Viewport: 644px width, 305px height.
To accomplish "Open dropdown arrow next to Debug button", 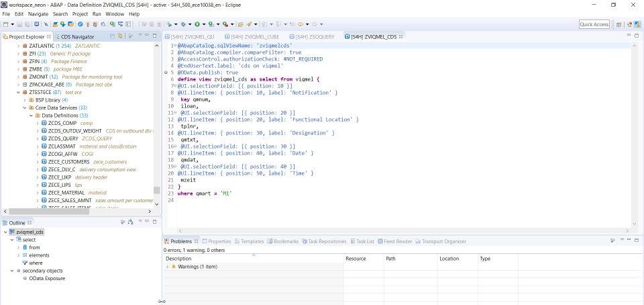I will click(x=190, y=25).
